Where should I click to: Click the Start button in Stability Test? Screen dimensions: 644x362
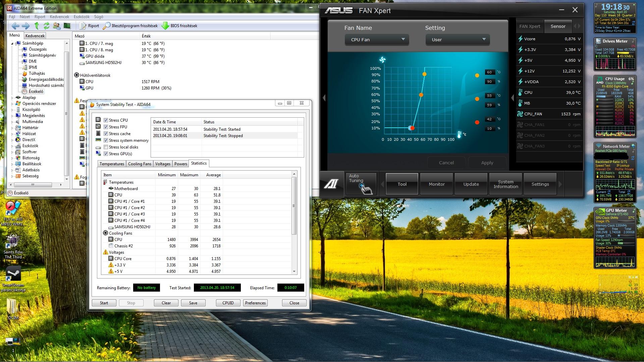(104, 303)
